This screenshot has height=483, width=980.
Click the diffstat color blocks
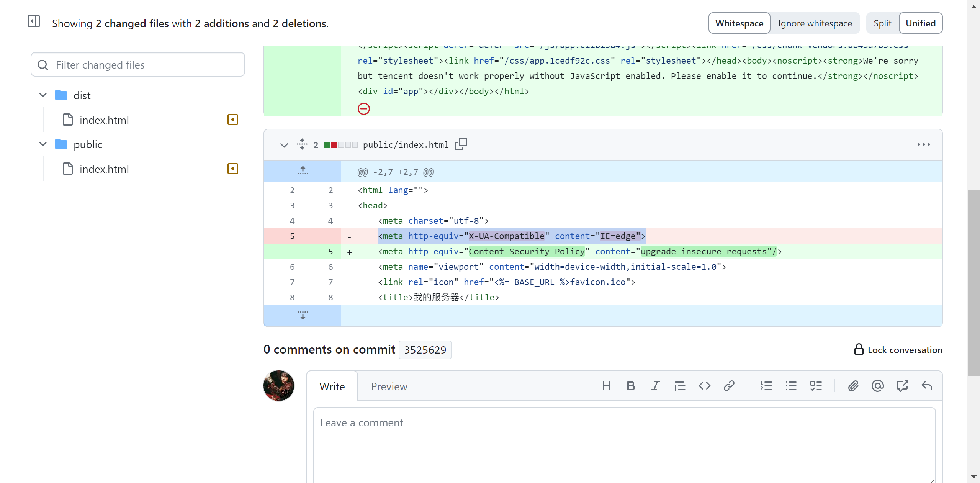pos(341,145)
